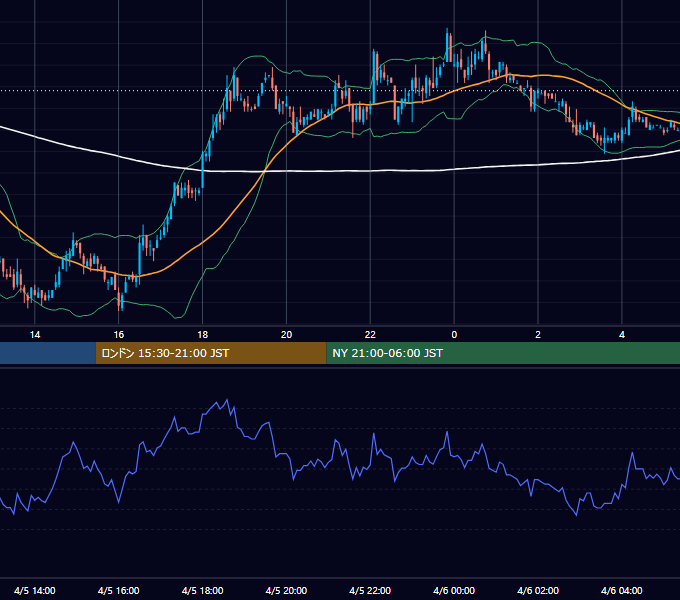
Task: Click the 4 hour label on price chart axis
Action: tap(622, 335)
